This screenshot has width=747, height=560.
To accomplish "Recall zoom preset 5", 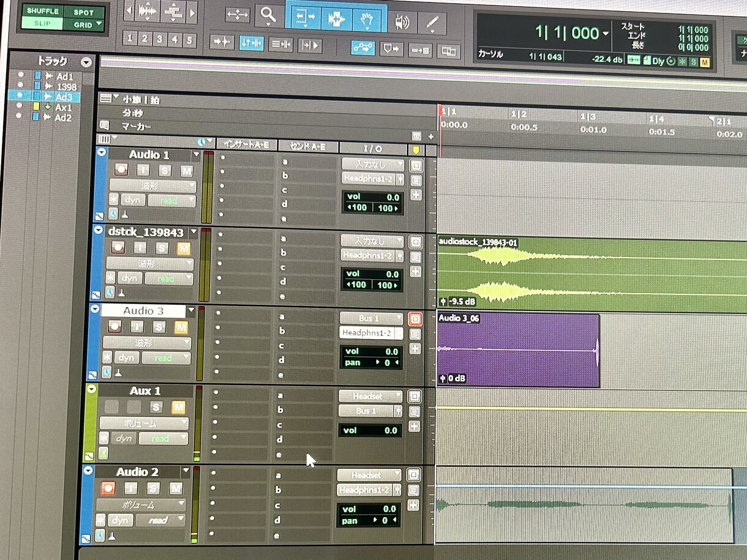I will [x=189, y=40].
